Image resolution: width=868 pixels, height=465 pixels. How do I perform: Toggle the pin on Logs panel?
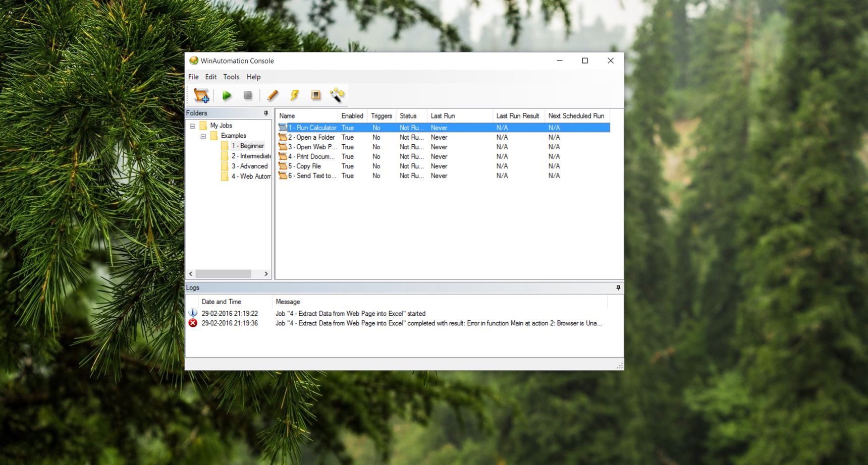tap(618, 287)
